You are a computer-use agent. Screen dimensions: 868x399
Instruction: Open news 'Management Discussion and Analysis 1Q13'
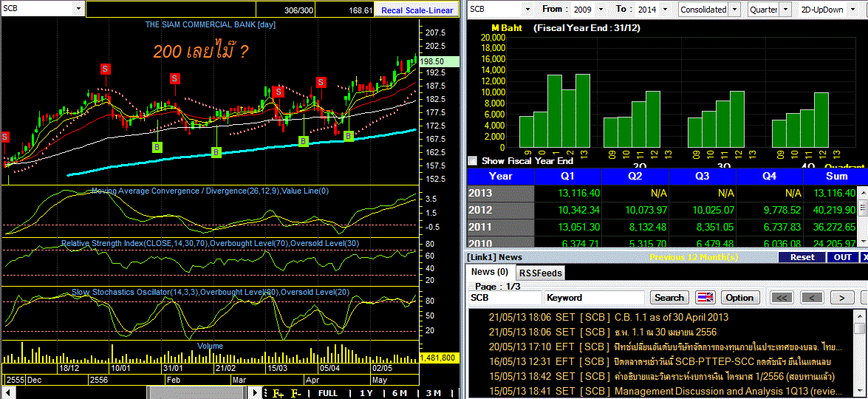pos(729,392)
